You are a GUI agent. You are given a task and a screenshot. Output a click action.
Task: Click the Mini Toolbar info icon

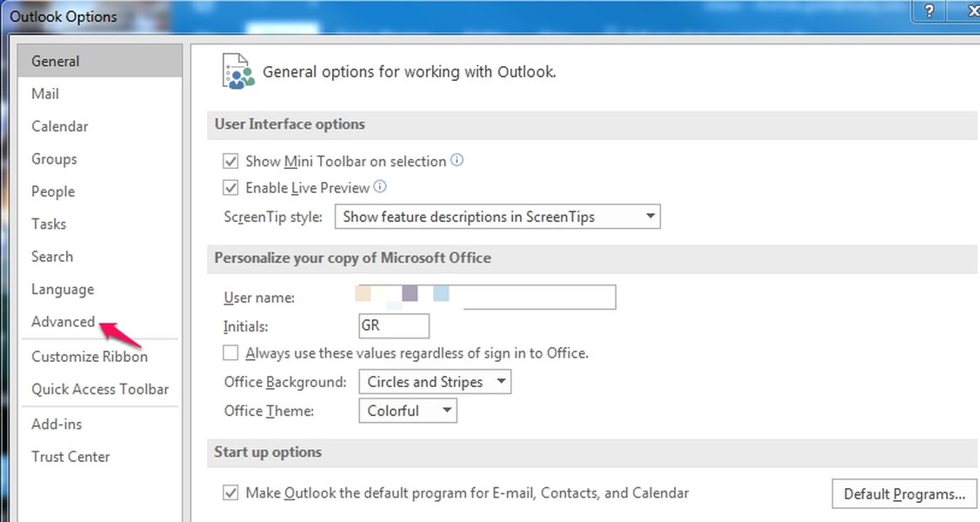point(457,160)
